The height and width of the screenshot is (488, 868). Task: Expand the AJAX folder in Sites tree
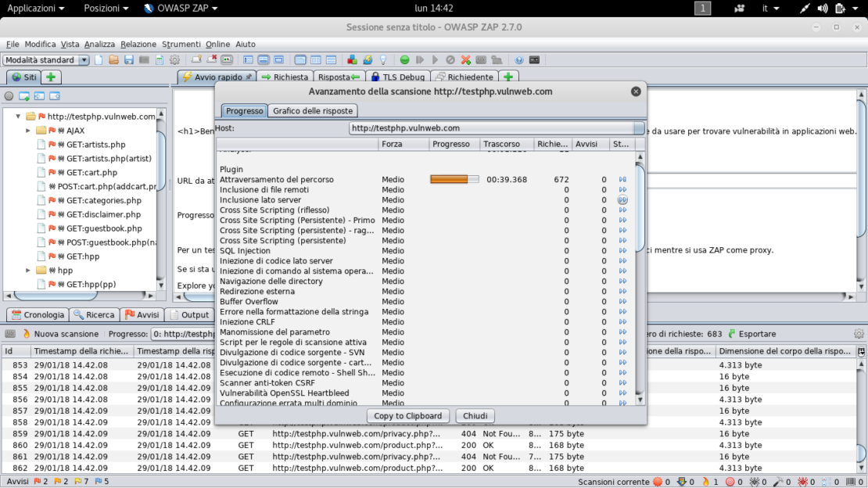pyautogui.click(x=28, y=131)
